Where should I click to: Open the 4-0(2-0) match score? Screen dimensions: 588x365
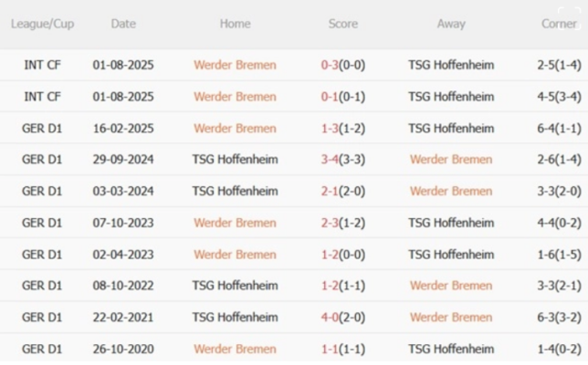coord(342,318)
